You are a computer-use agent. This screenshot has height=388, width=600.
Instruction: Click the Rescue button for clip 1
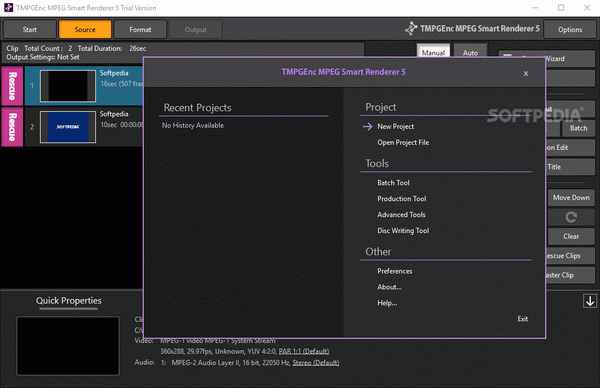click(x=12, y=86)
